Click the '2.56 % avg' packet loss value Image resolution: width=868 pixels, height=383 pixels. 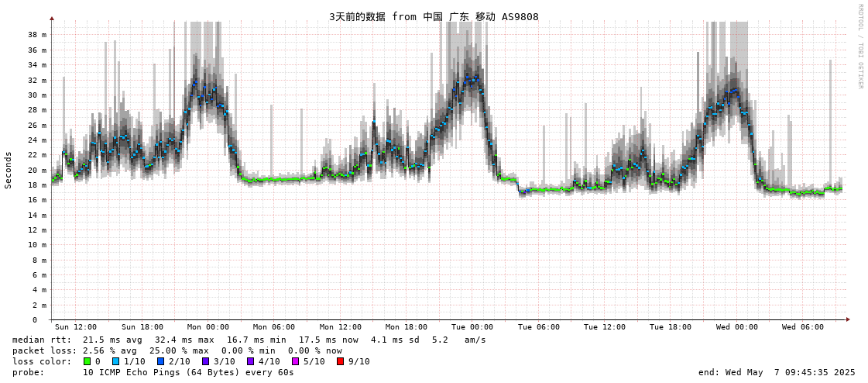112,351
